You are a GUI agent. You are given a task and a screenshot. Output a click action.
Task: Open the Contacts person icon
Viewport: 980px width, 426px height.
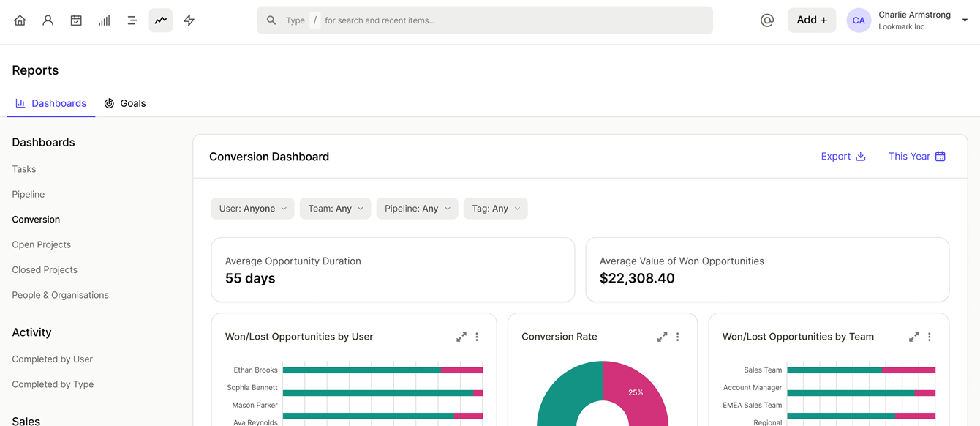click(48, 20)
